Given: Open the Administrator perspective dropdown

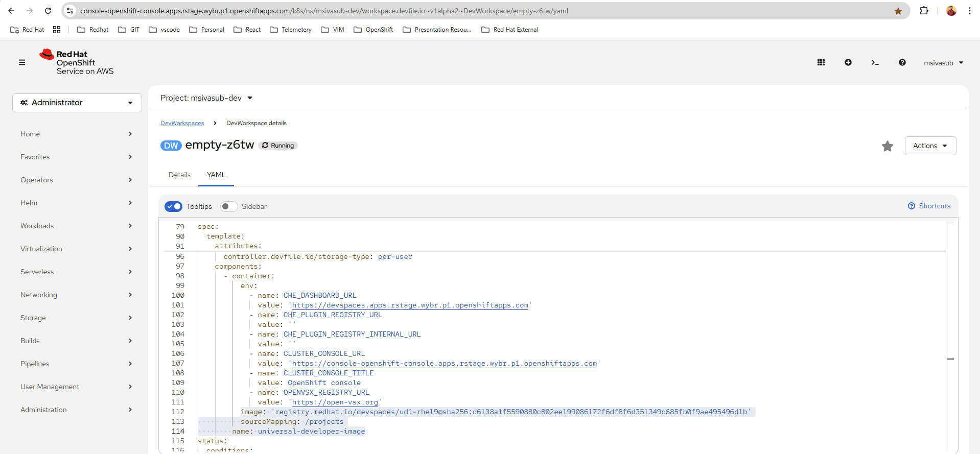Looking at the screenshot, I should click(x=77, y=103).
